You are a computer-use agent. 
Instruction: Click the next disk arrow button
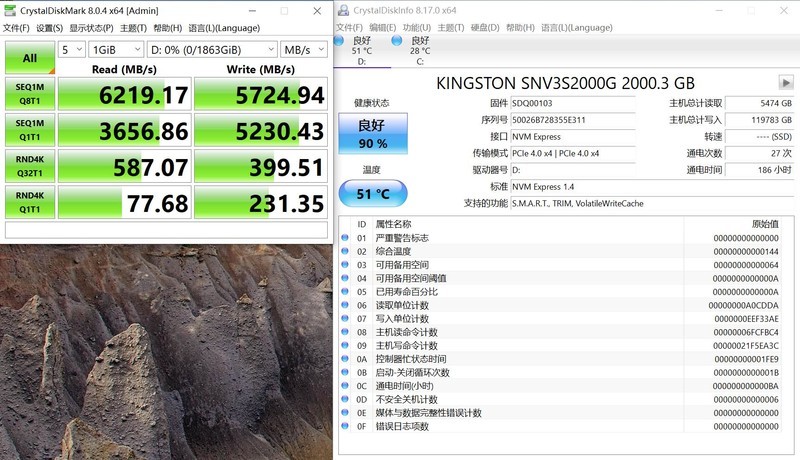pyautogui.click(x=786, y=82)
